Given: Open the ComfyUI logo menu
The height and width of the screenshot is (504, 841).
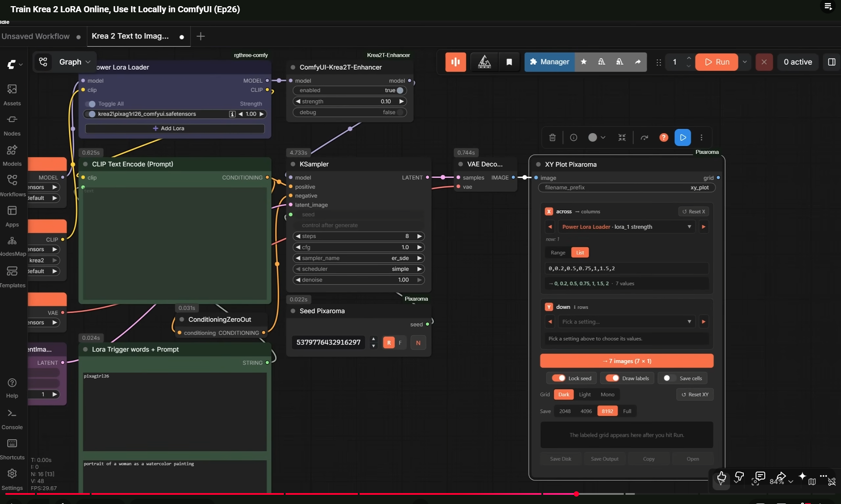Looking at the screenshot, I should point(14,64).
